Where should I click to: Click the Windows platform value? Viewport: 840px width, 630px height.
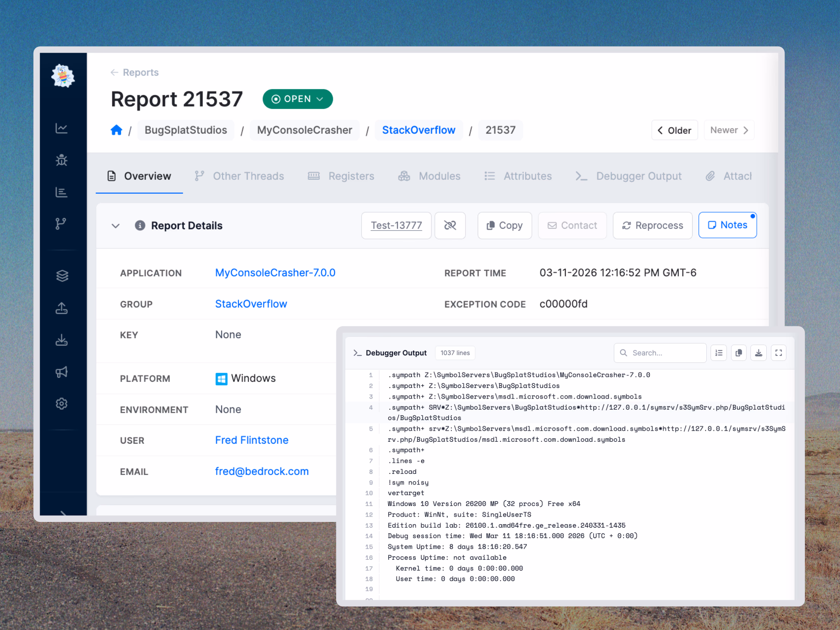(246, 378)
